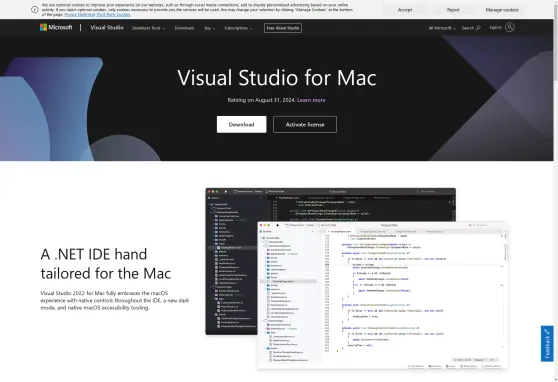Click the Search magnifier icon

point(478,28)
